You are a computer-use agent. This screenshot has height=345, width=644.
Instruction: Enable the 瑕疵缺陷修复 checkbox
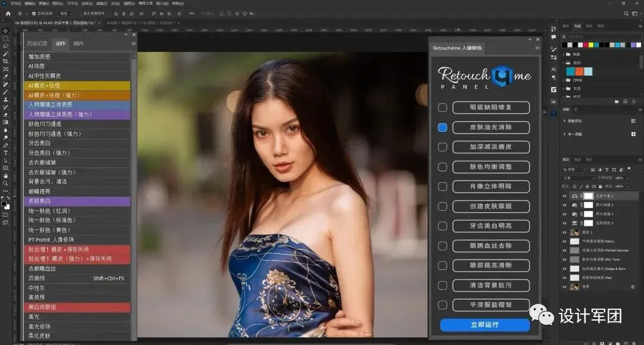442,108
